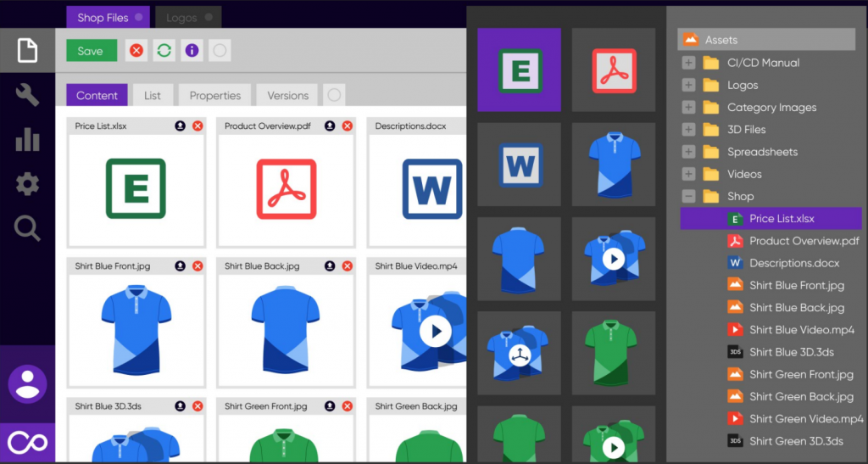Expand the Logos folder in tree
The height and width of the screenshot is (464, 868).
(x=688, y=85)
